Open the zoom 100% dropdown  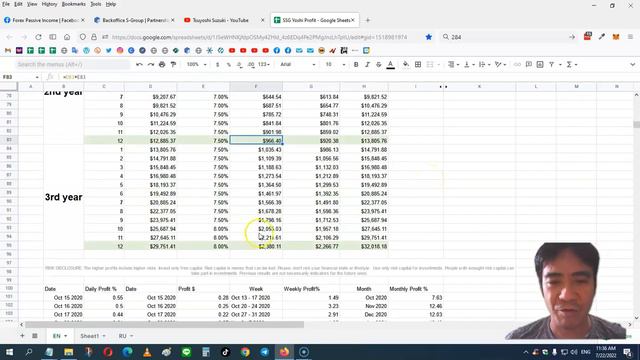tap(196, 64)
